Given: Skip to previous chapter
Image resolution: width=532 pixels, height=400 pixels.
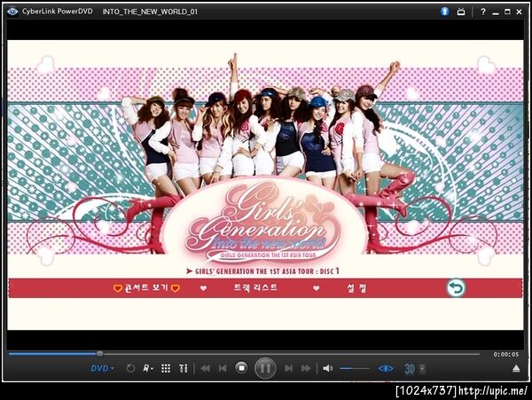Looking at the screenshot, I should [x=223, y=368].
